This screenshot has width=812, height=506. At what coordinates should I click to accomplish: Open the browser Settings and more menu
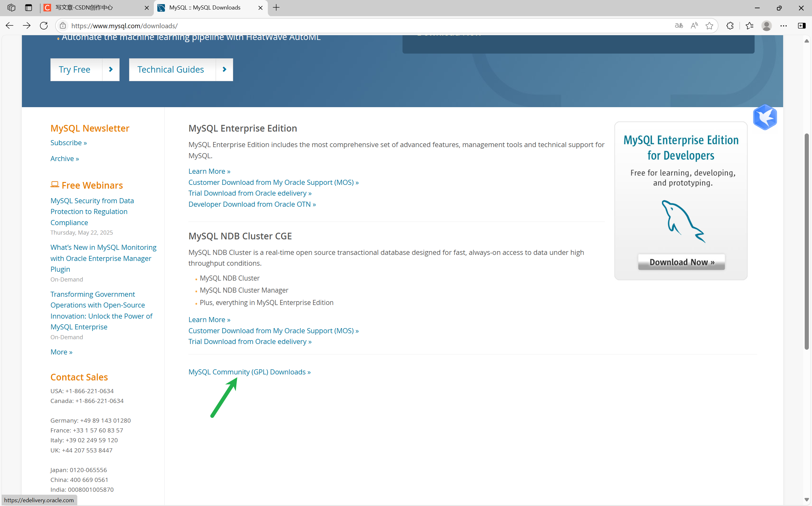[x=783, y=25]
